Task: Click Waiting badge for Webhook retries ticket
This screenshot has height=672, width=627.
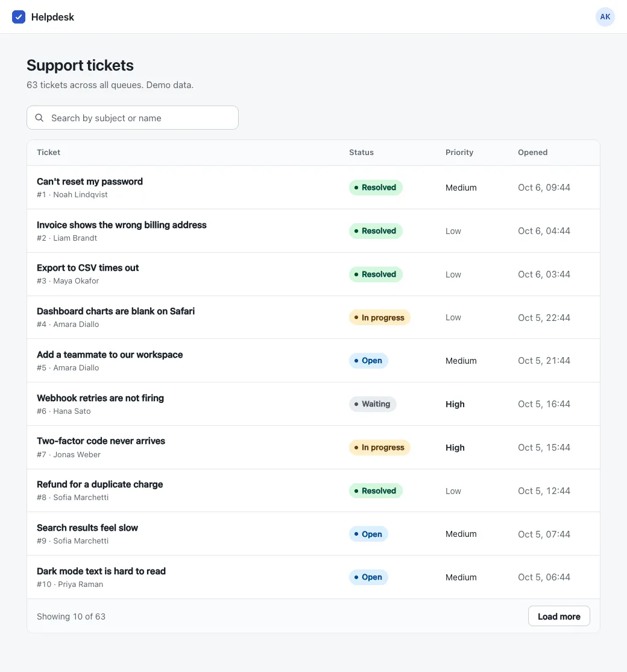Action: (373, 404)
